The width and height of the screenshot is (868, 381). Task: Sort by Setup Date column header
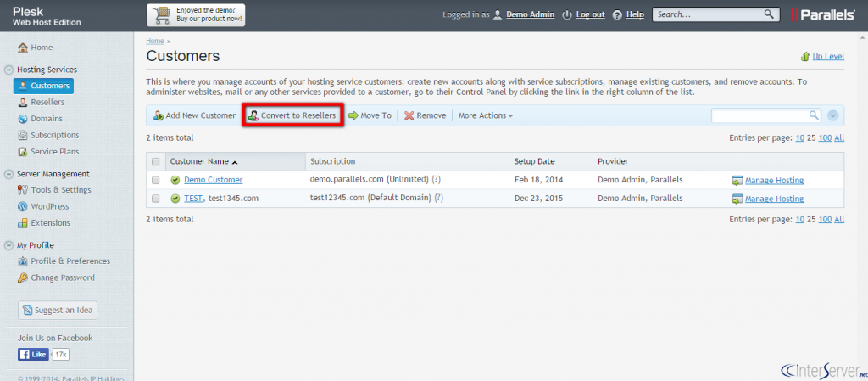[x=534, y=162]
